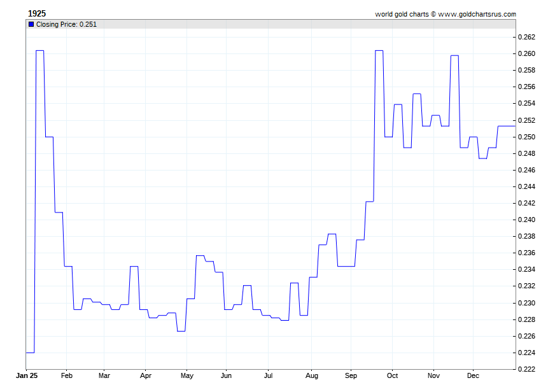Click the mid-November spike on the price line
Screen dimensions: 541x392
click(454, 55)
